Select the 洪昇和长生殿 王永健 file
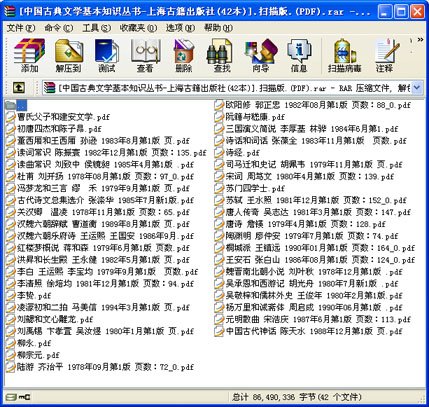The height and width of the screenshot is (407, 429). [98, 260]
